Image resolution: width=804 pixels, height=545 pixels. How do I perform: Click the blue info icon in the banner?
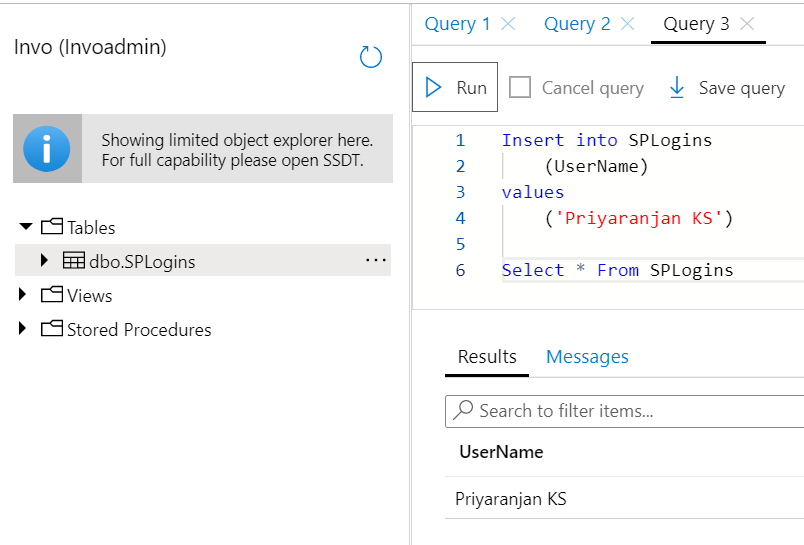point(47,150)
